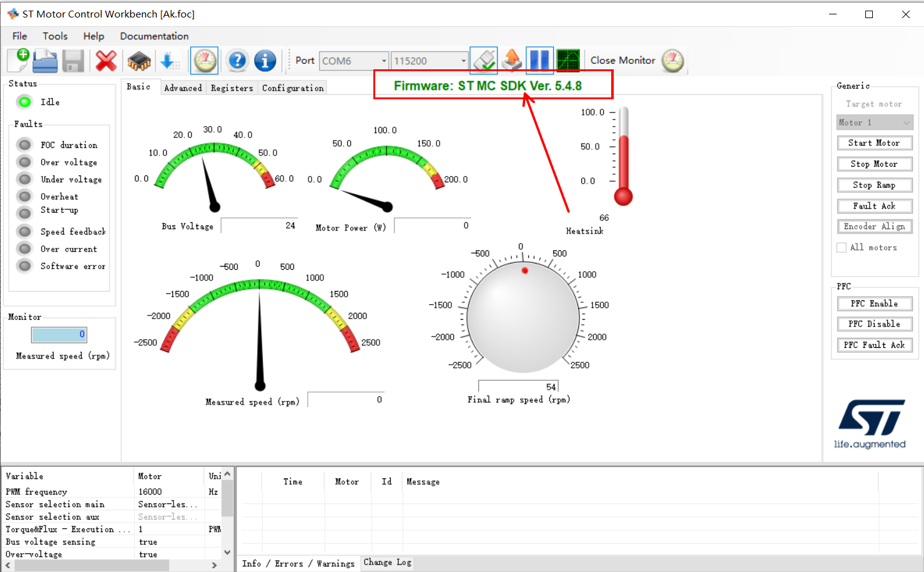Open the Help menu
This screenshot has width=924, height=572.
94,36
